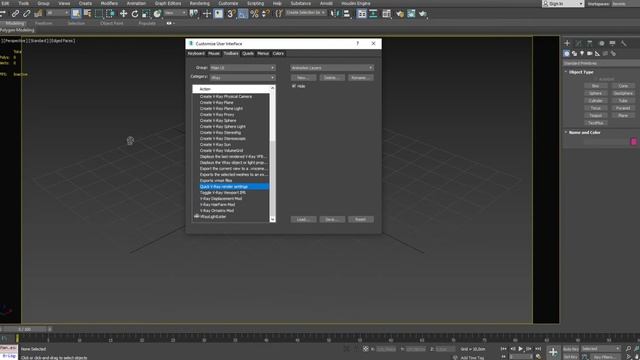640x360 pixels.
Task: Open the Quads tab in Customize dialog
Action: 248,53
